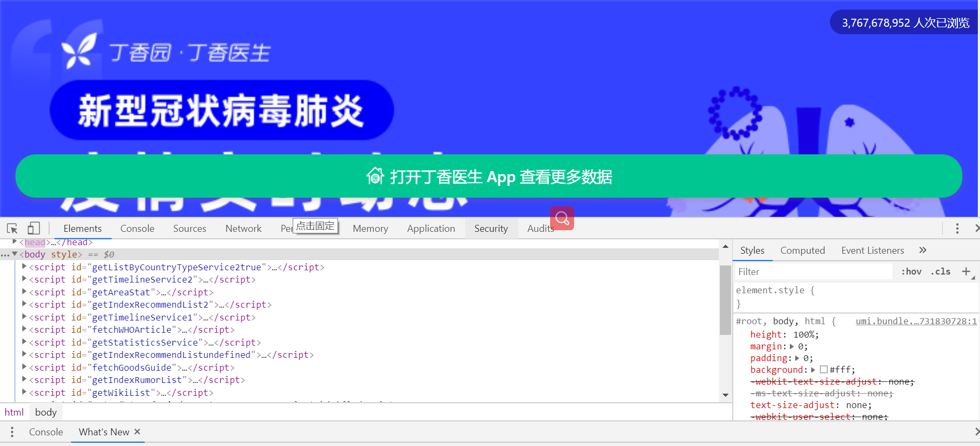Viewport: 980px width, 446px height.
Task: Open the Security tab
Action: (x=491, y=229)
